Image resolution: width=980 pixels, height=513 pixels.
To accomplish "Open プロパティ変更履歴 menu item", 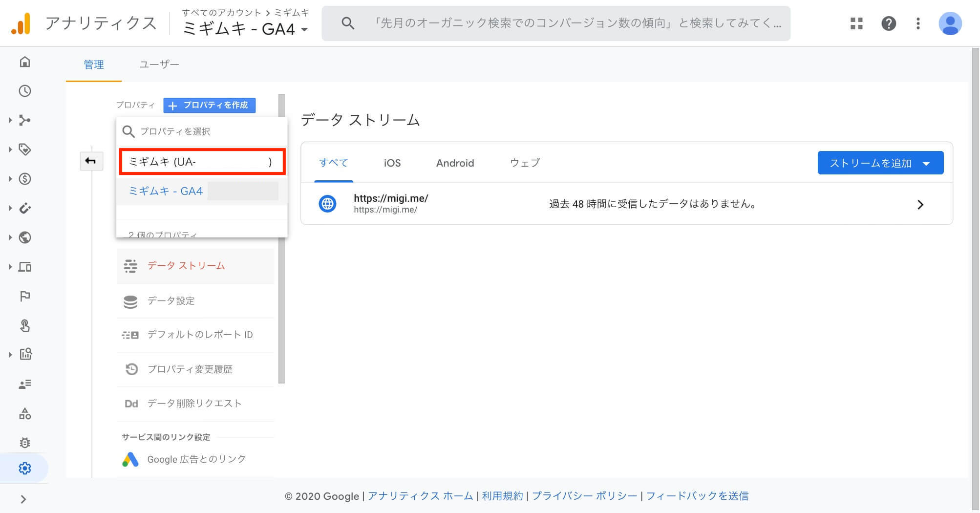I will point(195,369).
